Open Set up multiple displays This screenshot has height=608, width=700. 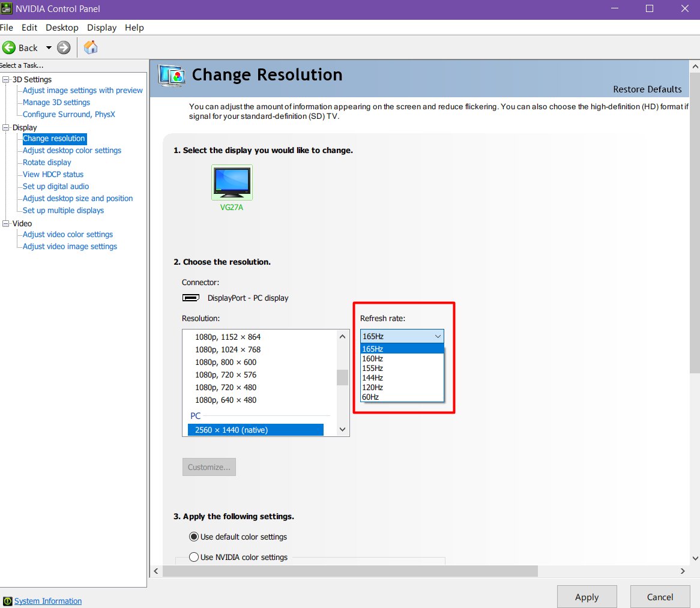click(x=64, y=211)
